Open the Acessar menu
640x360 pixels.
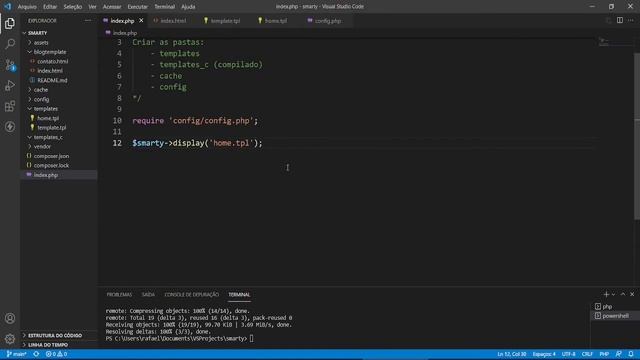pos(112,7)
